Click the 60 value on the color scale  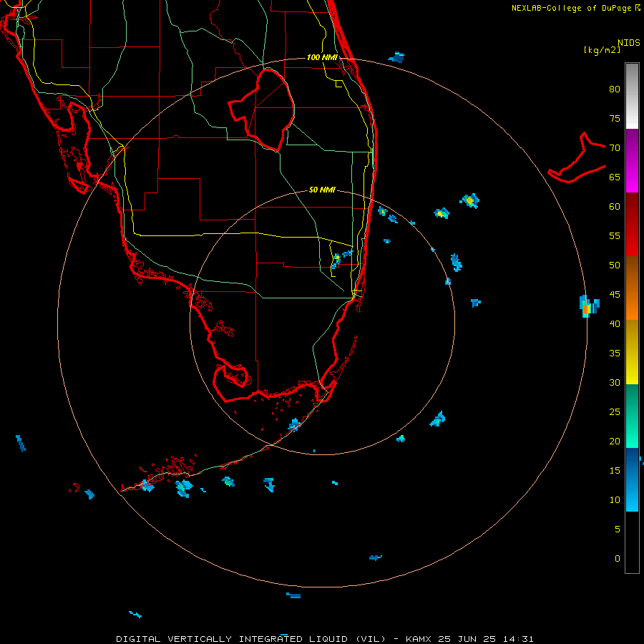(615, 207)
